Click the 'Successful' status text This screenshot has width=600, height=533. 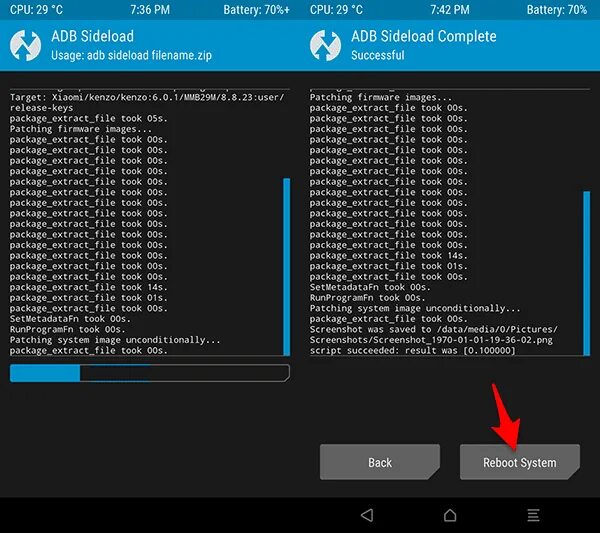click(378, 55)
